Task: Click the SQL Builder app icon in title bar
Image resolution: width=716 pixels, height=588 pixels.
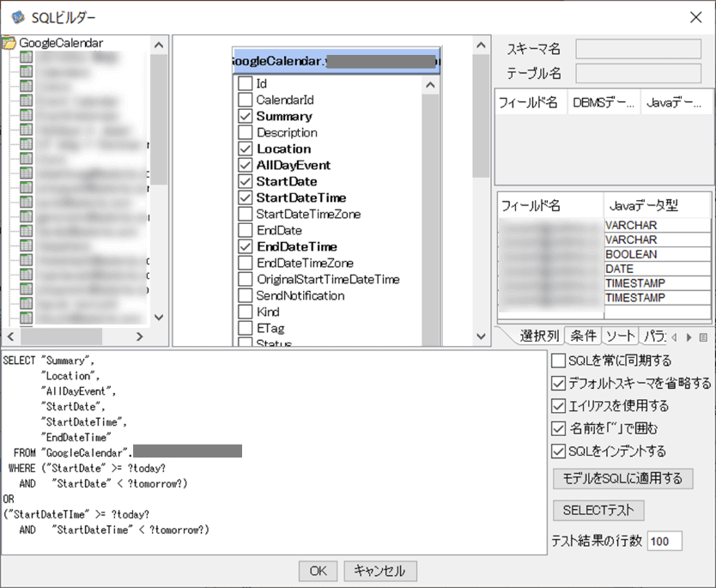Action: tap(18, 17)
